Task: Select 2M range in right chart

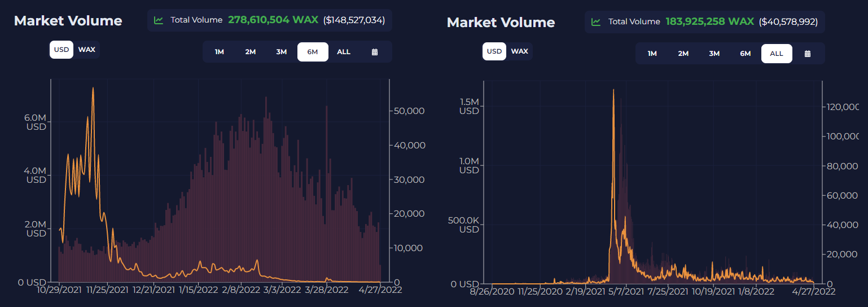Action: [683, 54]
